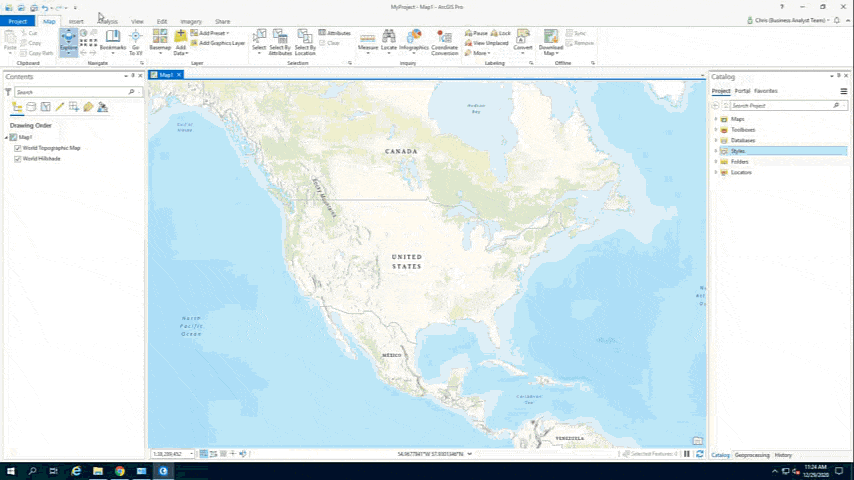Viewport: 854px width, 480px height.
Task: Open the Project tab
Action: click(x=17, y=21)
